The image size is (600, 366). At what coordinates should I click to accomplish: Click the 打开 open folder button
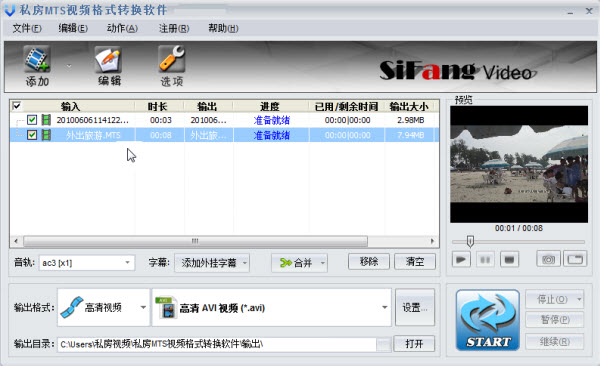tap(414, 343)
